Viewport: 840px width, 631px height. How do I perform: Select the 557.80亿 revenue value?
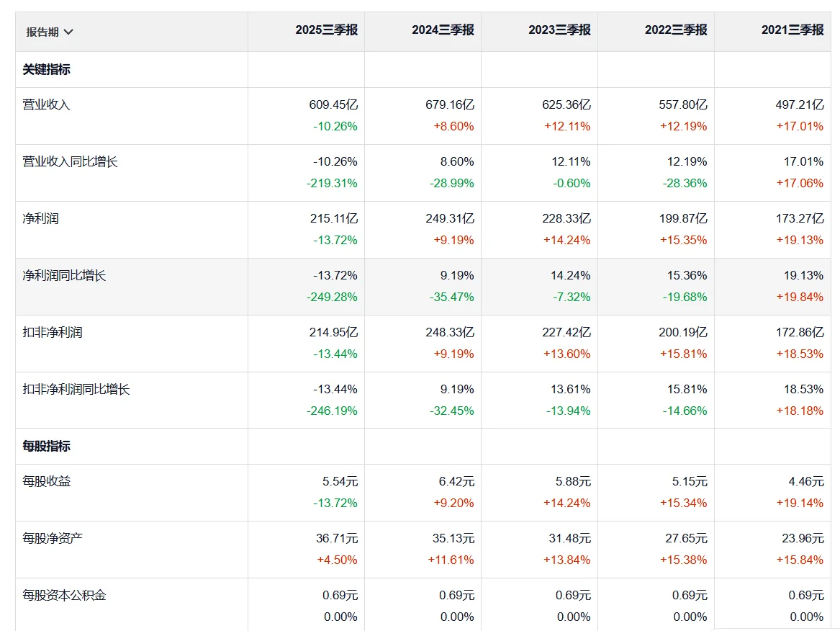683,104
